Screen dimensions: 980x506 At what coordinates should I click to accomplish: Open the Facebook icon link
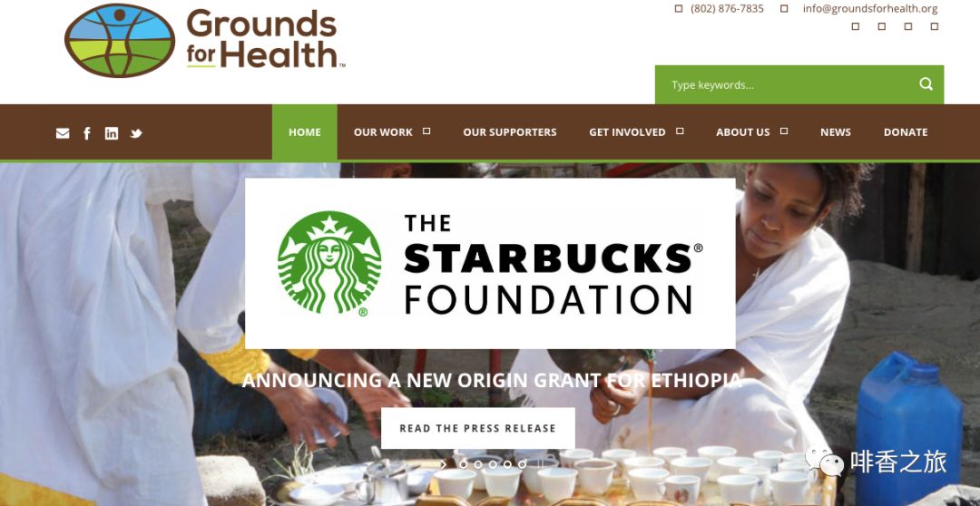tap(87, 133)
